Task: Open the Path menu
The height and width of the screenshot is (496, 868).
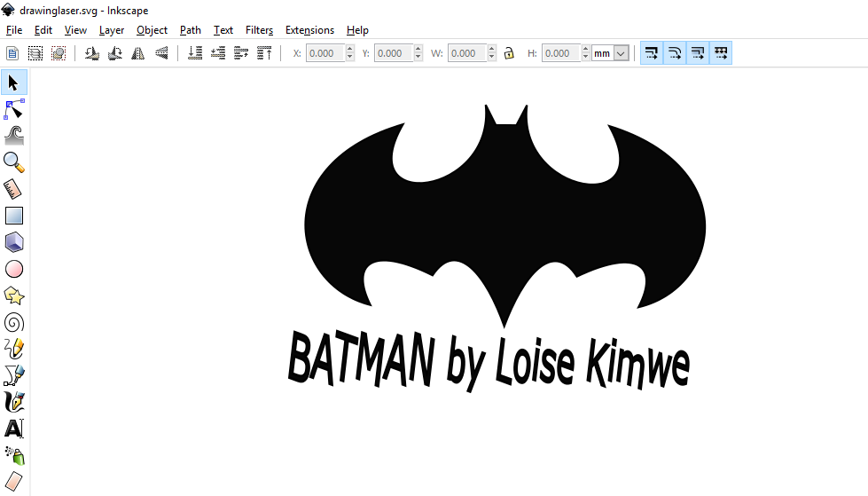Action: pyautogui.click(x=190, y=30)
